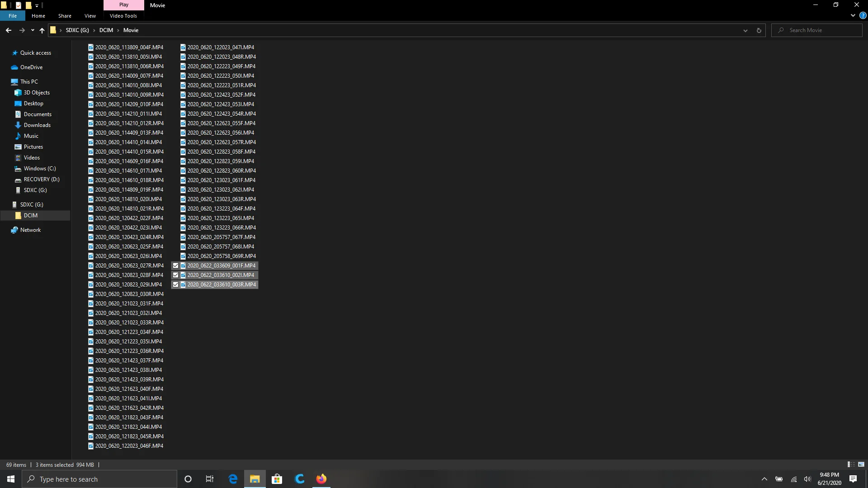Click SDXC (G:) in the breadcrumb

coord(77,30)
